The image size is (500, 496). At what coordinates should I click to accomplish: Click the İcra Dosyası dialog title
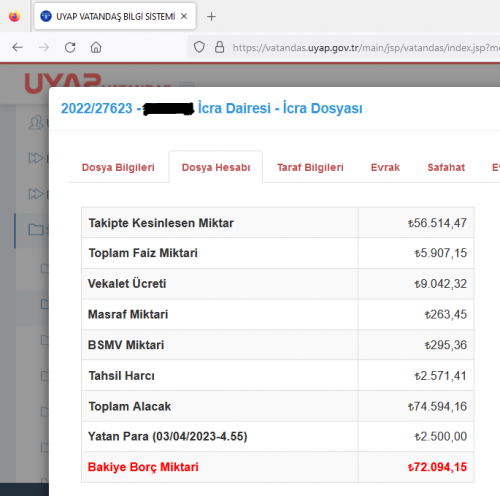[211, 108]
